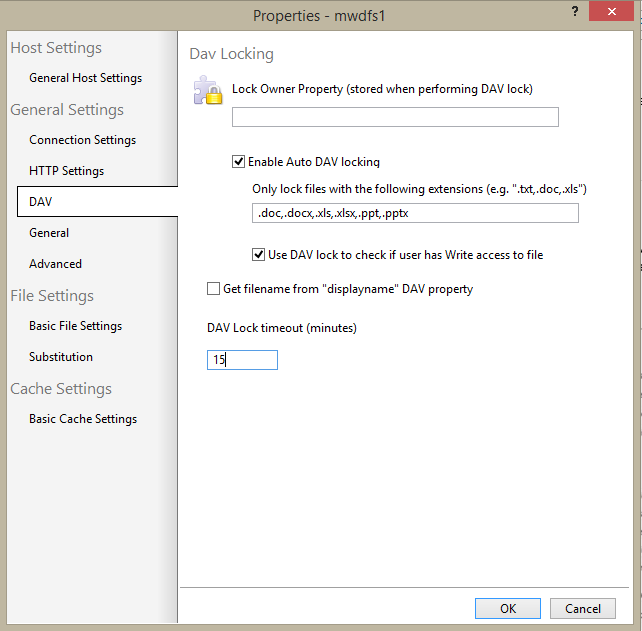
Task: Select Substitution under File Settings
Action: (x=61, y=357)
